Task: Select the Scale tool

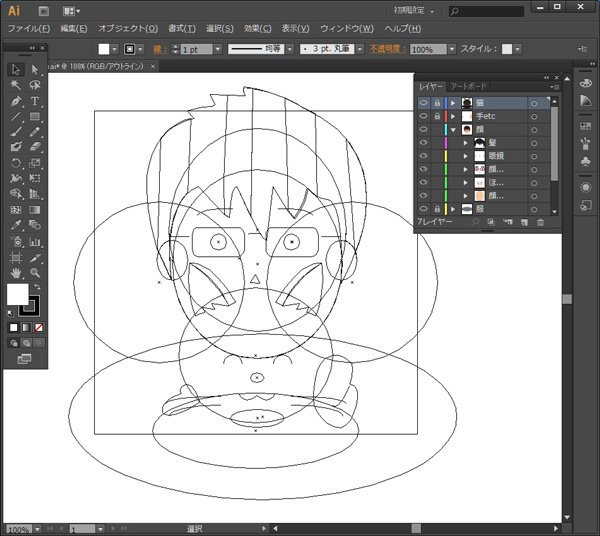Action: coord(35,163)
